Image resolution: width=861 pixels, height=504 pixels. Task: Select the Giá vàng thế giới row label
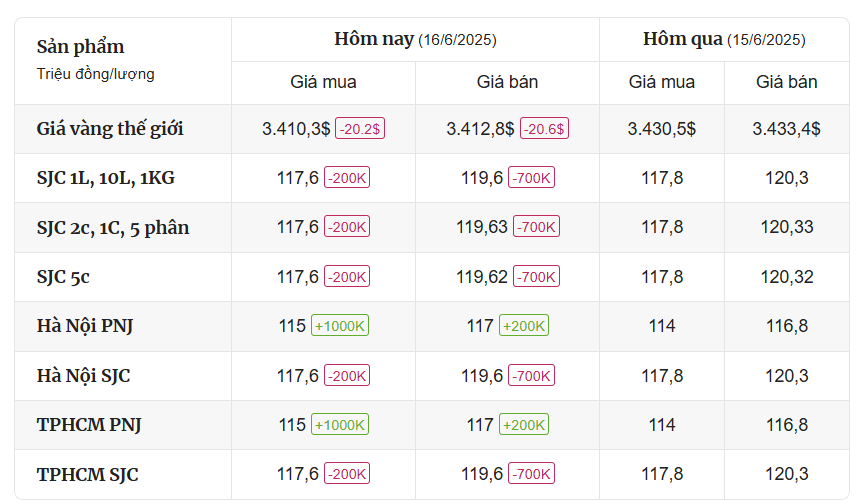(x=110, y=129)
